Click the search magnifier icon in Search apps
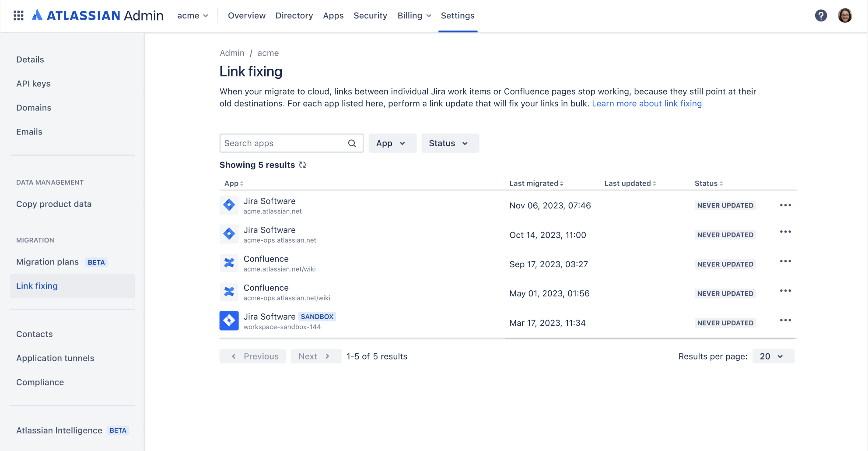The height and width of the screenshot is (451, 868). coord(352,143)
